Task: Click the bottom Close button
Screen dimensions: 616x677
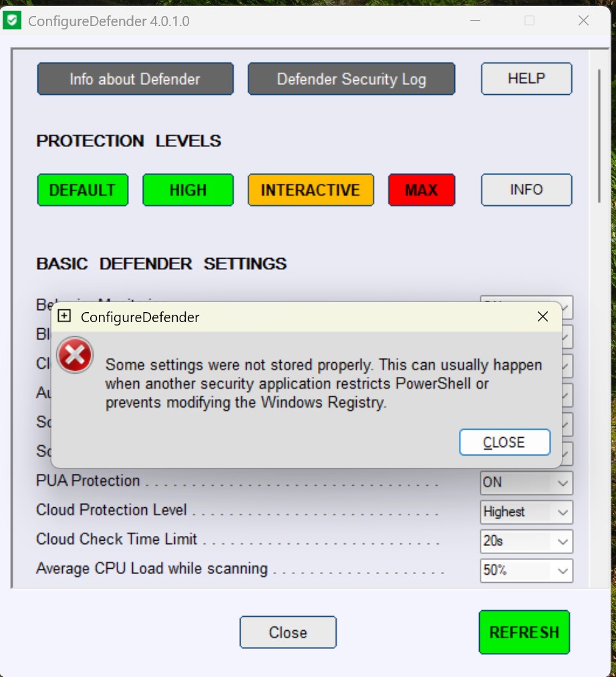Action: 288,632
